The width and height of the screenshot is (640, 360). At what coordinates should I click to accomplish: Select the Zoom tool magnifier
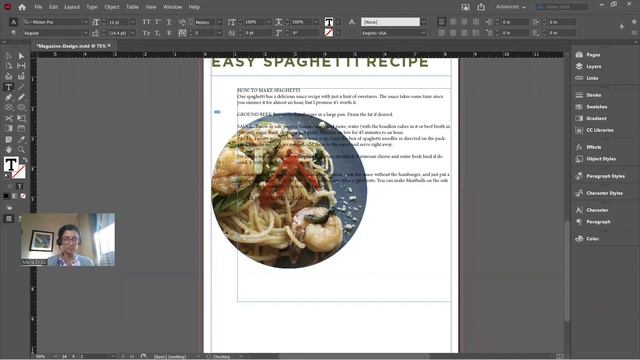(x=21, y=150)
